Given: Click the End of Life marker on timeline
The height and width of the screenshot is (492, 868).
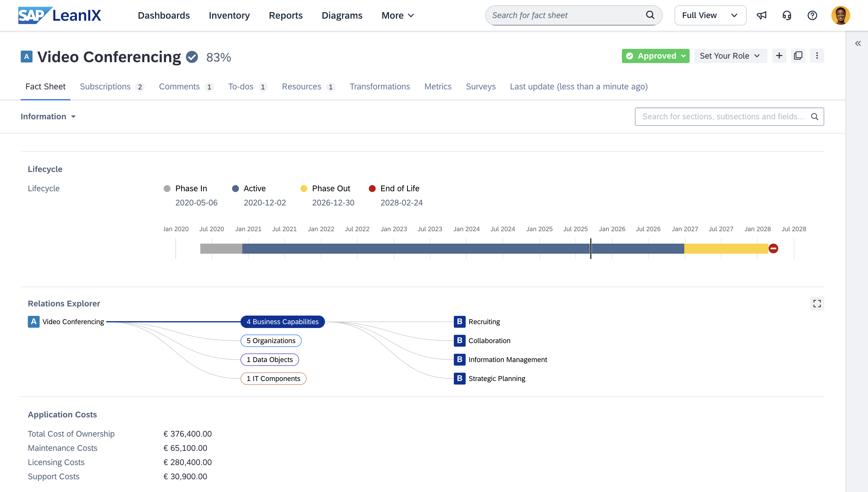Looking at the screenshot, I should 773,248.
